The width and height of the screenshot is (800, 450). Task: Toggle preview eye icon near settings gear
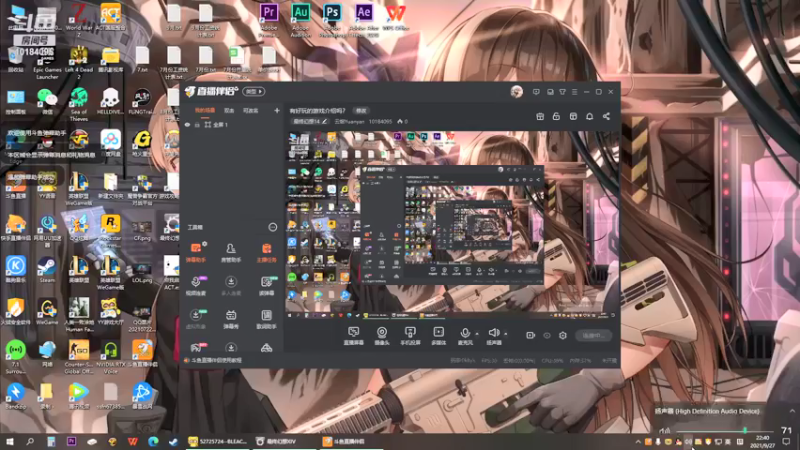coord(547,335)
